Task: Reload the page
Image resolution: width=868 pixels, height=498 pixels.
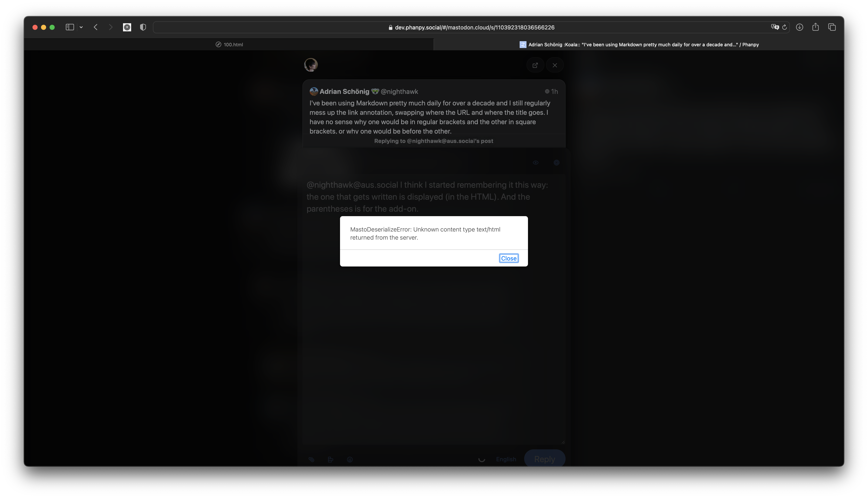Action: click(784, 27)
